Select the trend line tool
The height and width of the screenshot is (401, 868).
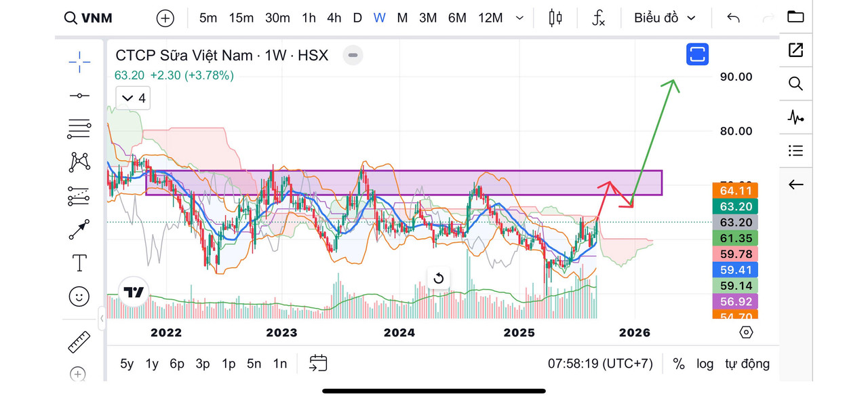click(79, 96)
